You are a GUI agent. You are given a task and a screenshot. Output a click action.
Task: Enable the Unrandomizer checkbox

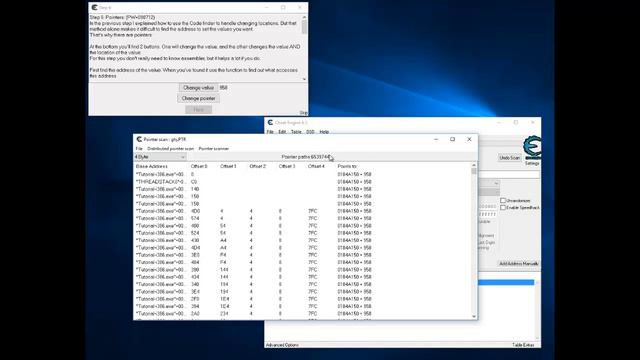tap(503, 200)
